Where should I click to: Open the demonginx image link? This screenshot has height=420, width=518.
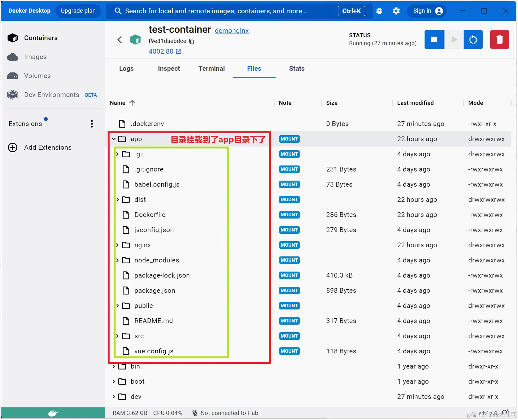[232, 31]
